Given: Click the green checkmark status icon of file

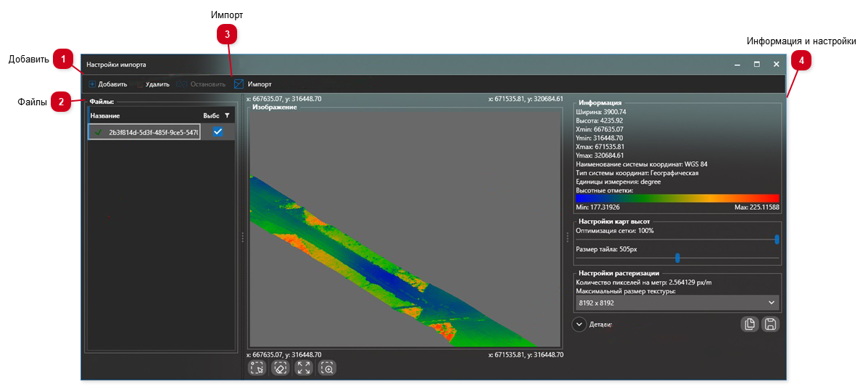Looking at the screenshot, I should pyautogui.click(x=99, y=132).
